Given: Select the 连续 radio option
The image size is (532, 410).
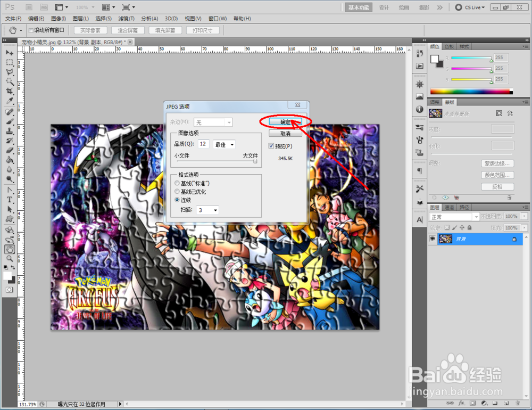Looking at the screenshot, I should (177, 200).
